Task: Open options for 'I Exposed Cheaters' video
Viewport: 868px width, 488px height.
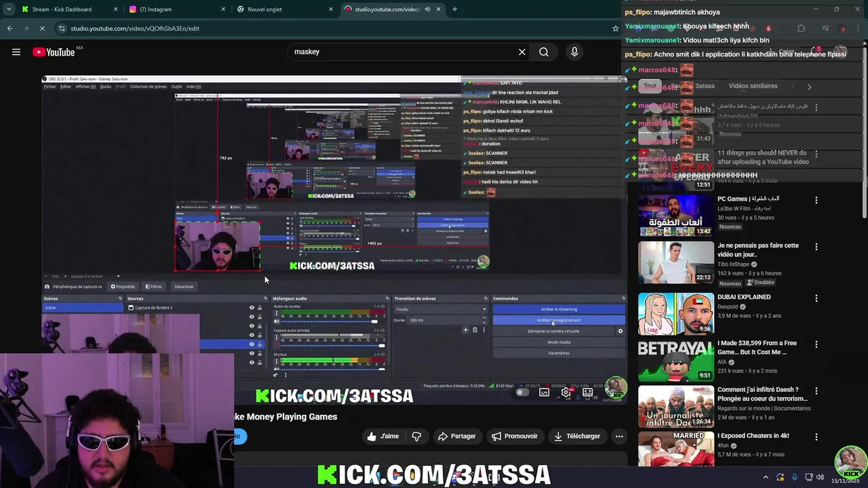Action: [816, 437]
